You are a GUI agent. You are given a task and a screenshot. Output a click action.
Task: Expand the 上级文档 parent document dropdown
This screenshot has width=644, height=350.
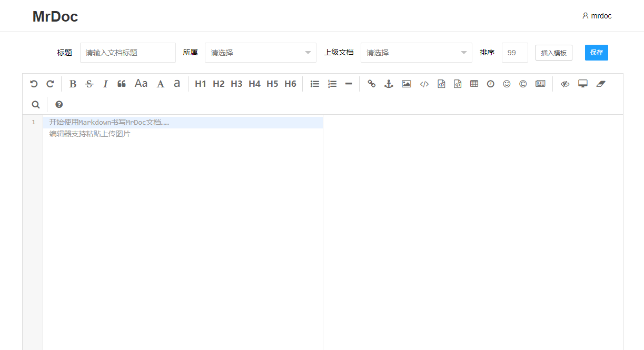[416, 53]
